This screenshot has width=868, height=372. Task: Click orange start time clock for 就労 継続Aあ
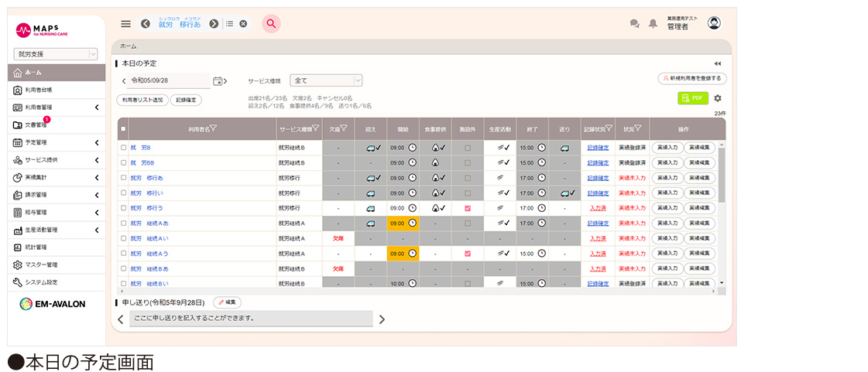click(x=413, y=224)
